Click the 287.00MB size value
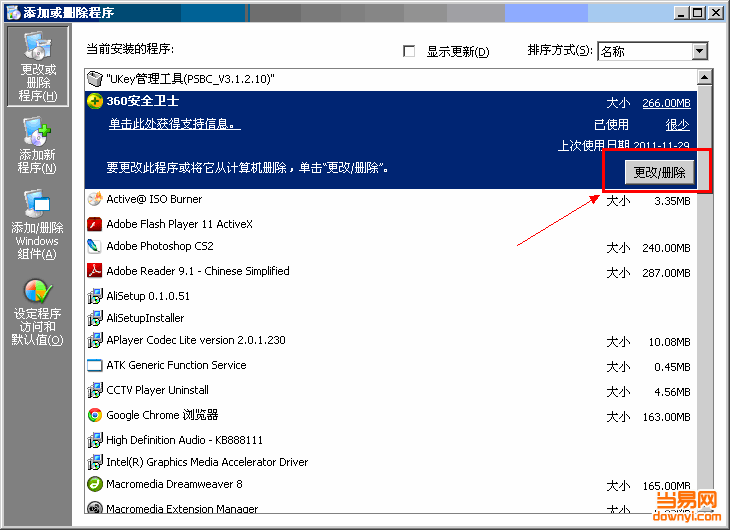Viewport: 730px width, 530px height. [666, 273]
